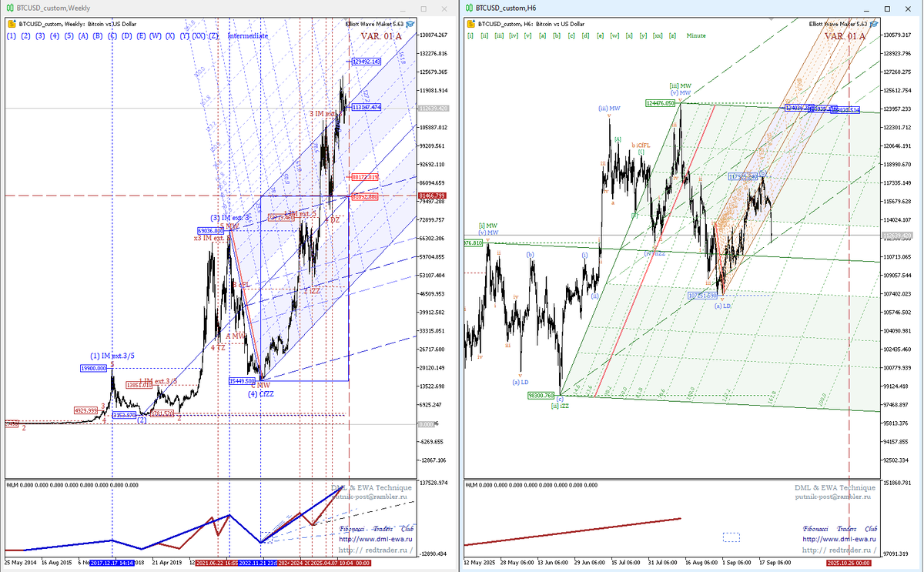Click the 81466.799 red price level marker
This screenshot has width=924, height=572.
[431, 196]
